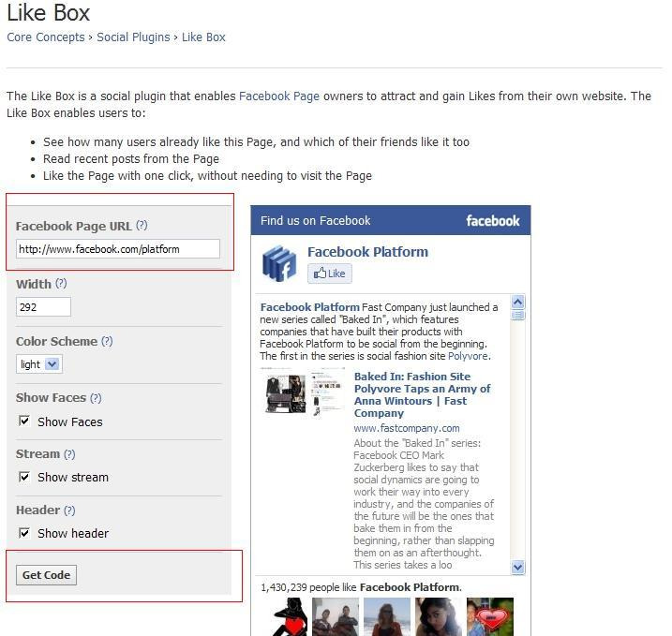This screenshot has width=672, height=636.
Task: Click the red heart fan photo
Action: [x=490, y=616]
